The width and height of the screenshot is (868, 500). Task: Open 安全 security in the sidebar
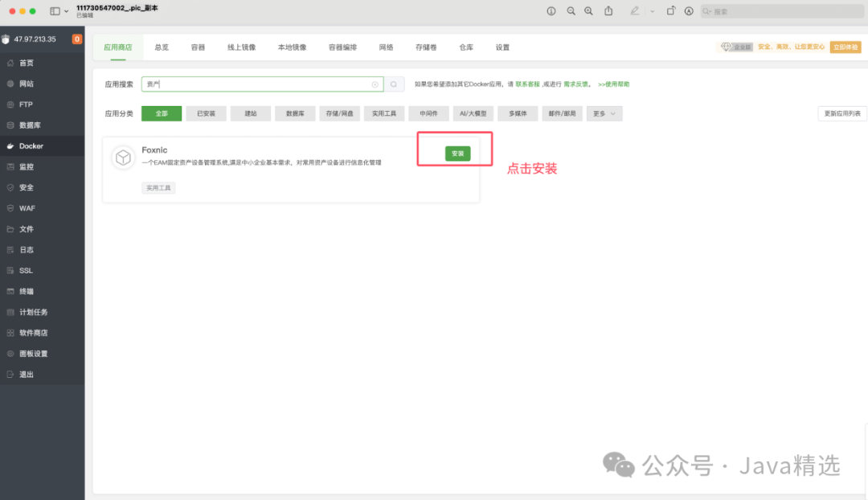pos(42,188)
